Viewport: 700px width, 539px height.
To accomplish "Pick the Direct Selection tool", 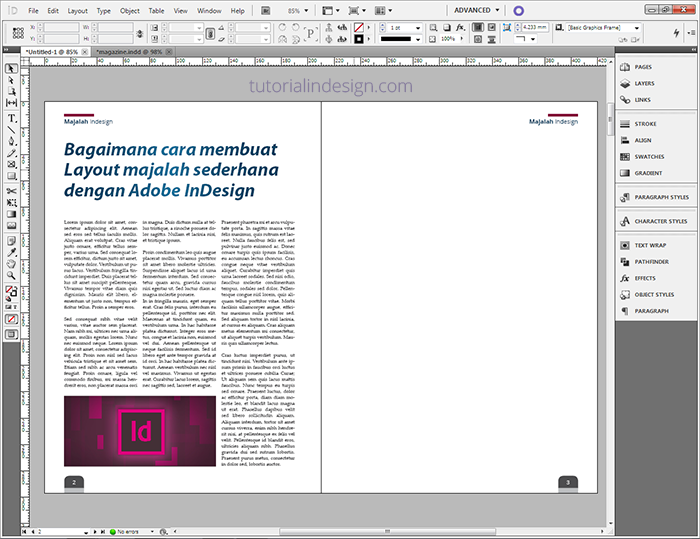I will (12, 80).
